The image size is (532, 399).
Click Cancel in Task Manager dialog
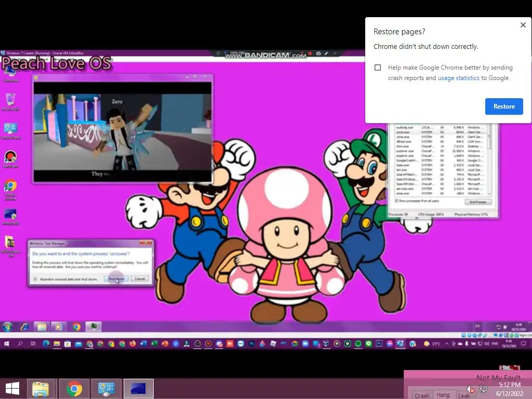tap(139, 279)
